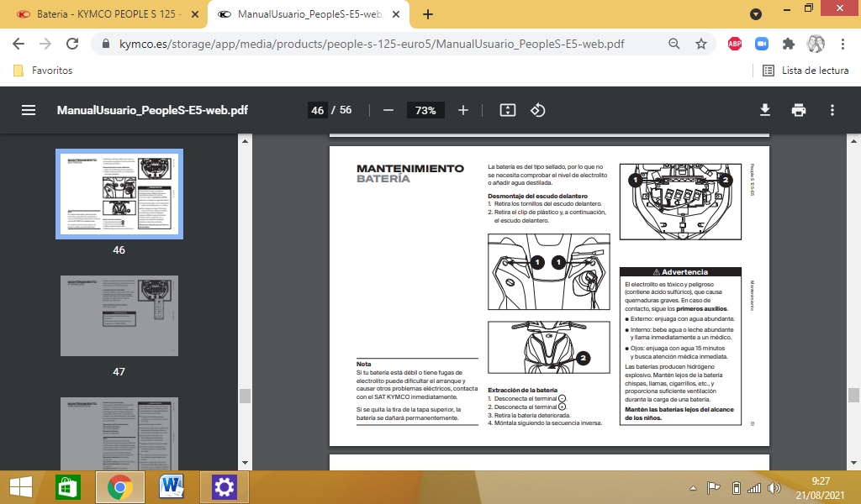The height and width of the screenshot is (504, 861).
Task: Open Google Chrome from taskbar
Action: tap(119, 487)
